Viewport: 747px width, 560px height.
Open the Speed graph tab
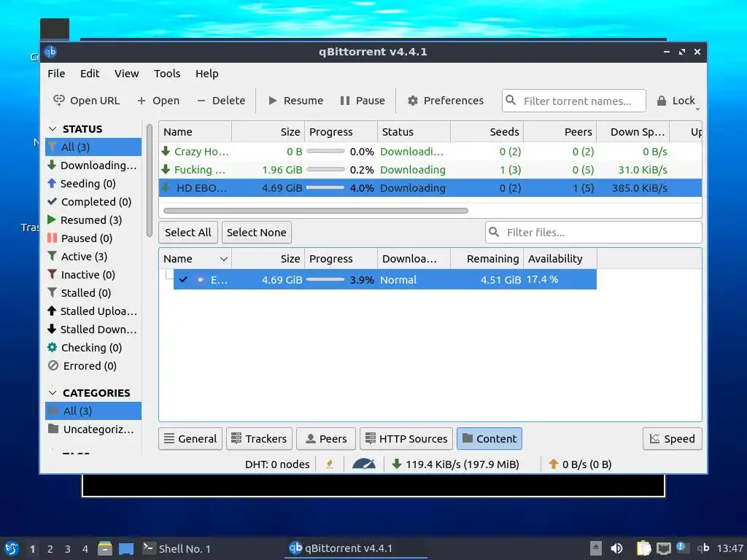pos(672,438)
